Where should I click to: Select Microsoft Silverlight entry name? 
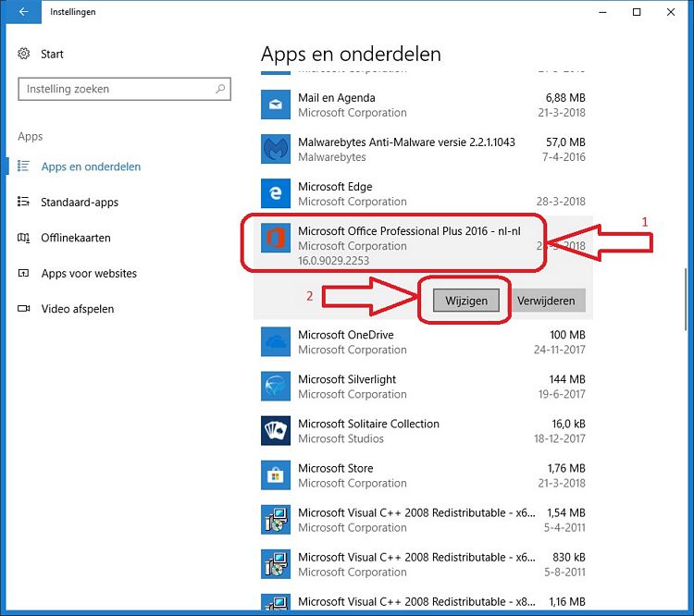pos(347,379)
